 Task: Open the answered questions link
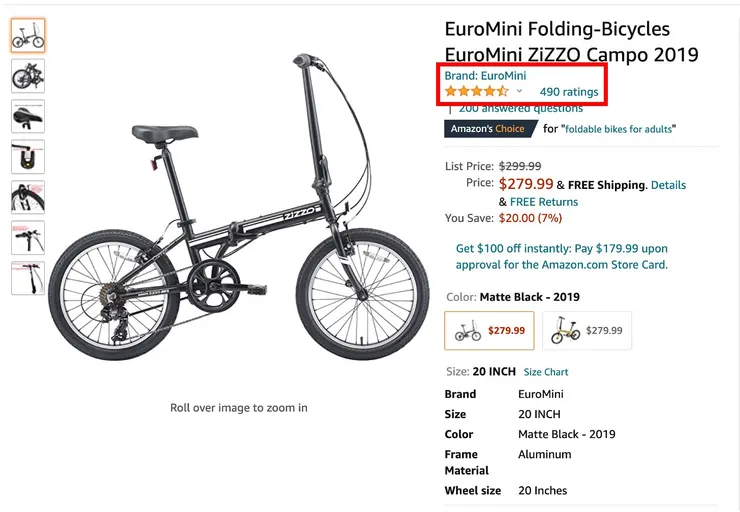click(520, 108)
